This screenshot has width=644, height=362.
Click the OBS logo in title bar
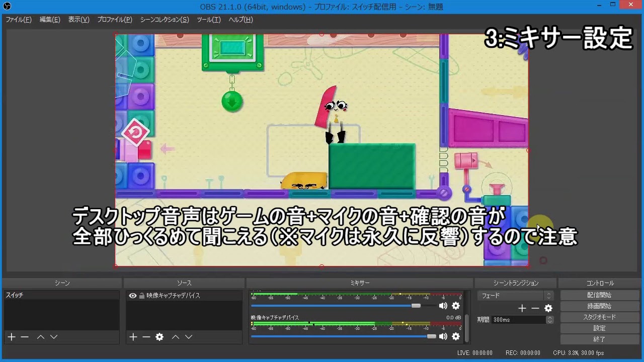point(7,6)
